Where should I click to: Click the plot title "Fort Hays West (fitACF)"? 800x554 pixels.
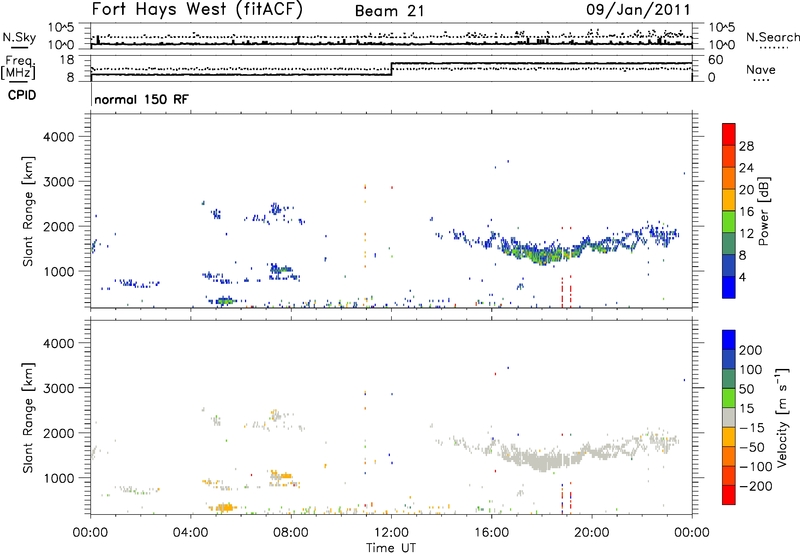pyautogui.click(x=197, y=9)
